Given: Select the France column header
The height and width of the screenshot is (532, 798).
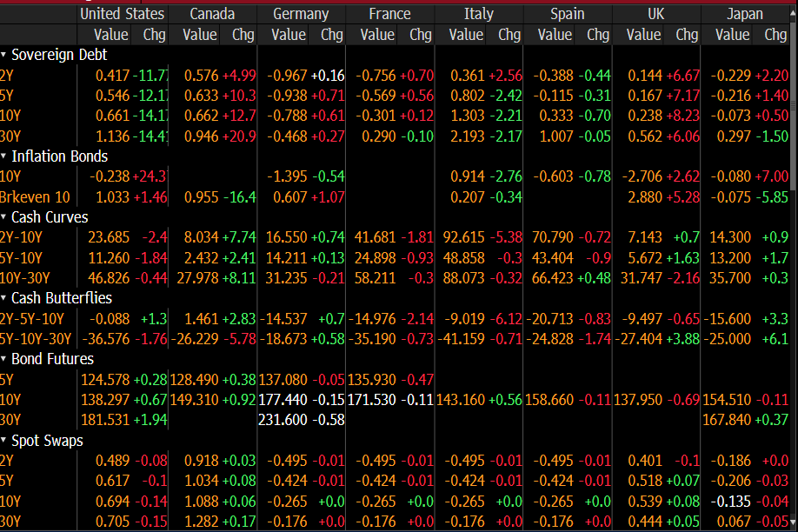Looking at the screenshot, I should [389, 14].
